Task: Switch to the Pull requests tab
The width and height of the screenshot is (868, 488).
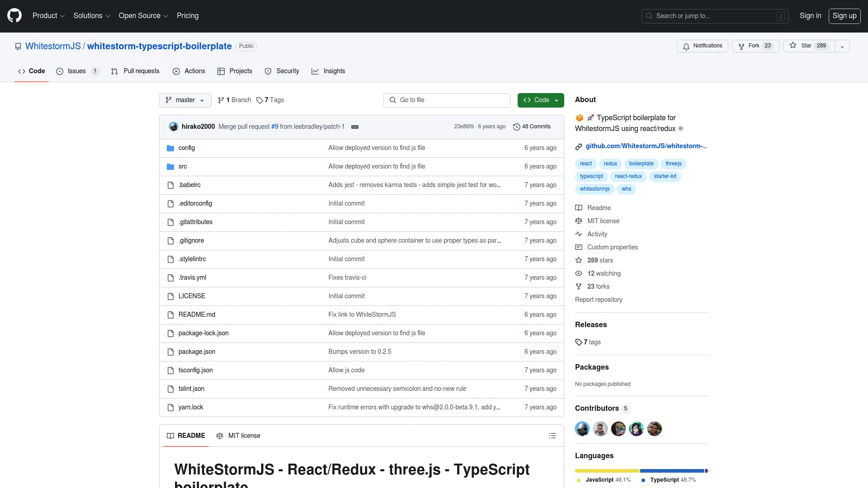Action: click(135, 71)
